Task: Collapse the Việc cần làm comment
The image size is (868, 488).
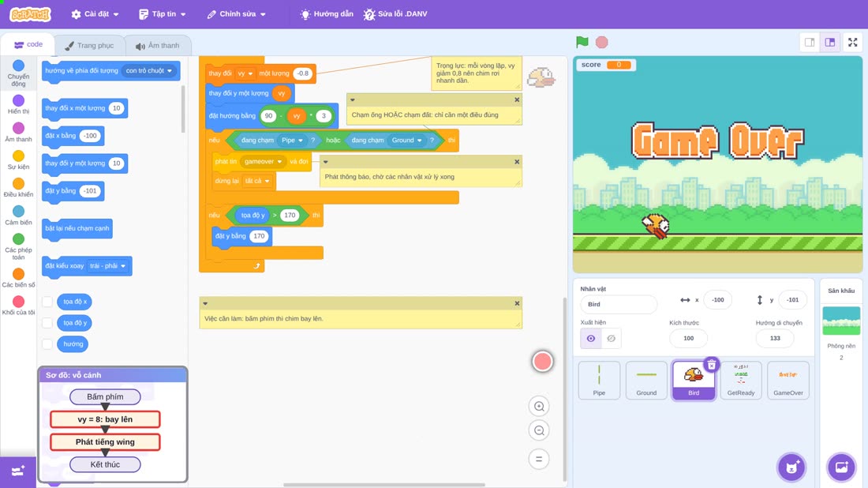Action: coord(205,303)
